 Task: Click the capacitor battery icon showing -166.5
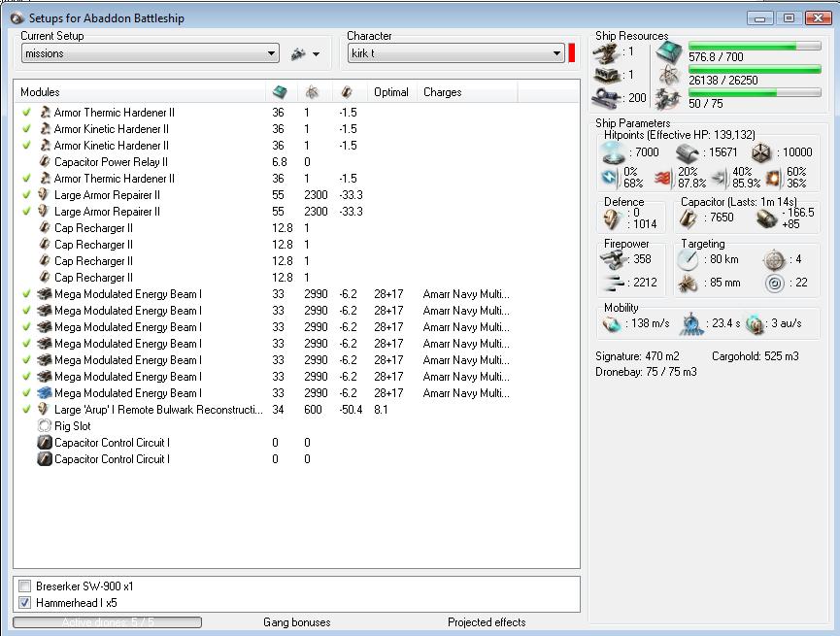click(x=766, y=218)
